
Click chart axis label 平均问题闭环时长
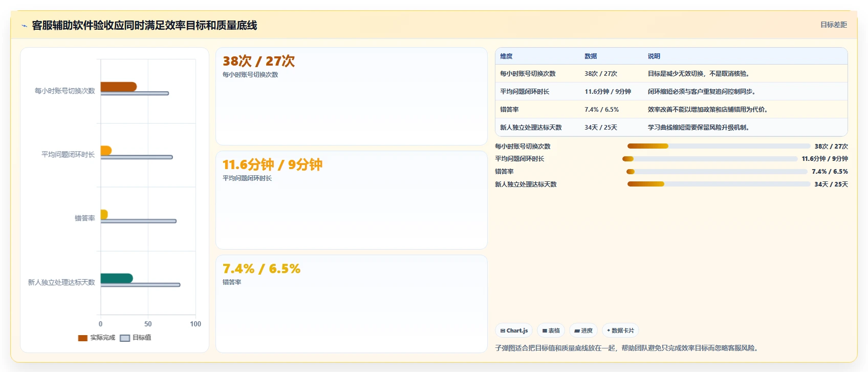coord(68,154)
